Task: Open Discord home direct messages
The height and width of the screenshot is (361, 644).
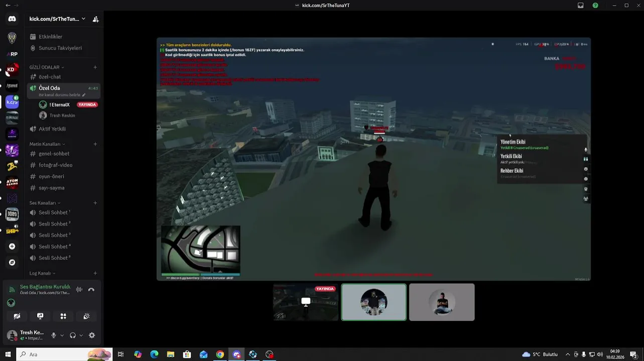Action: pyautogui.click(x=12, y=19)
